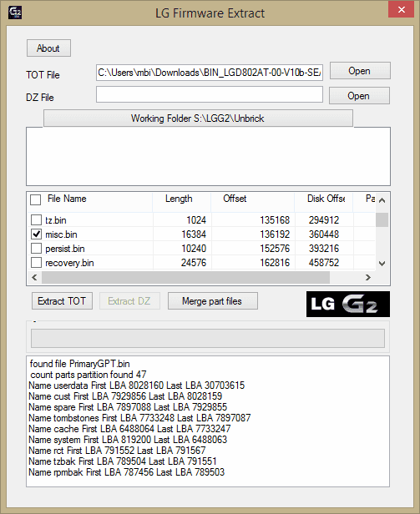420x514 pixels.
Task: Check the recovery.bin checkbox
Action: tap(36, 263)
